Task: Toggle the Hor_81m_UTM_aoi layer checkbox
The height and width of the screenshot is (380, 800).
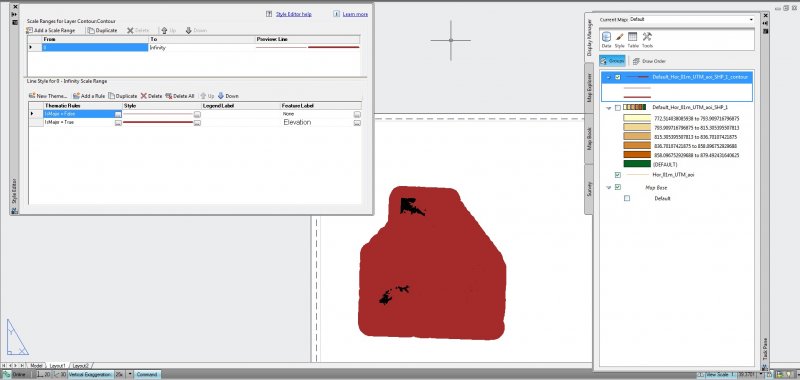Action: coord(618,174)
